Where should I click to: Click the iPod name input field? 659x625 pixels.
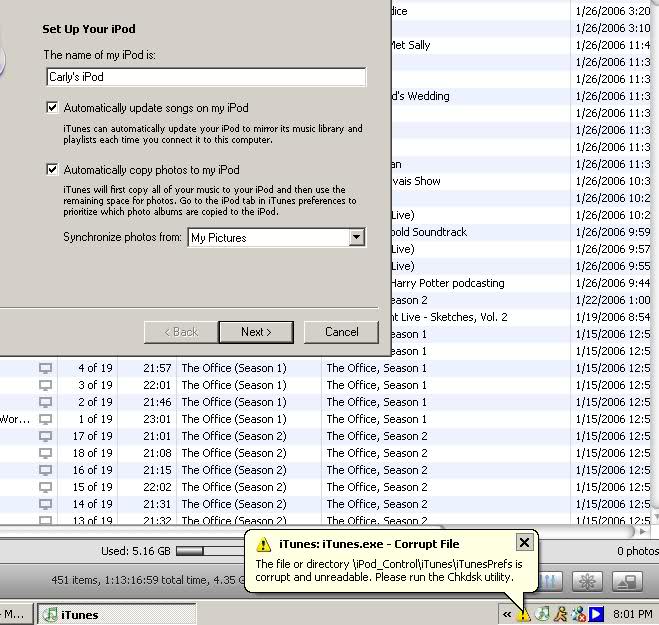pyautogui.click(x=206, y=77)
